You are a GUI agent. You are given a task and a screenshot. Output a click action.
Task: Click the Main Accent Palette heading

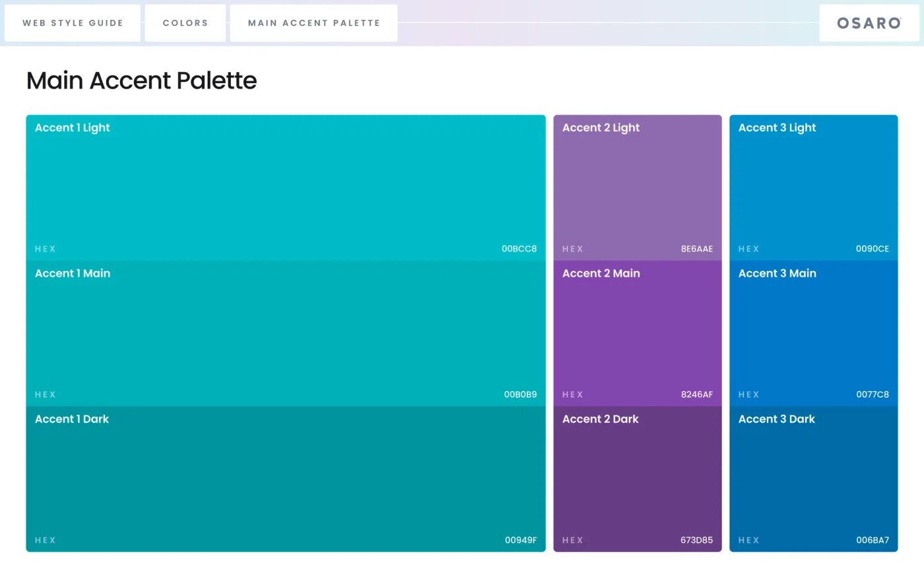click(x=141, y=81)
